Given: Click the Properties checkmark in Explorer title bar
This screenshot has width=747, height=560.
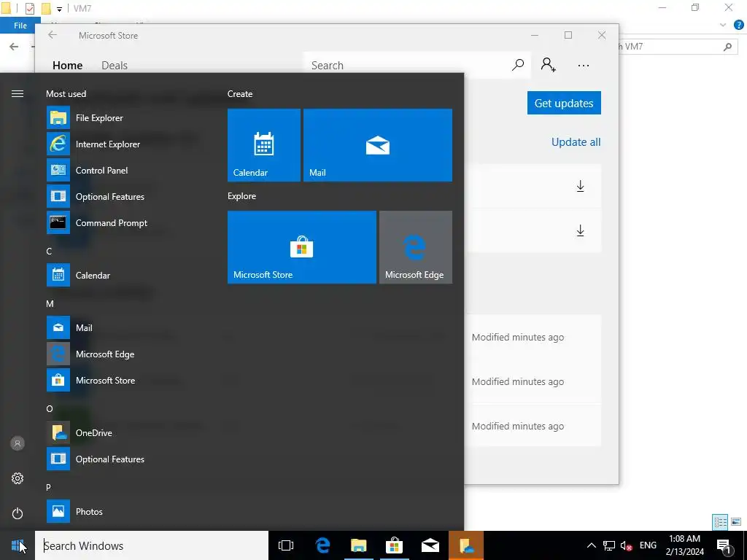Looking at the screenshot, I should pos(29,9).
